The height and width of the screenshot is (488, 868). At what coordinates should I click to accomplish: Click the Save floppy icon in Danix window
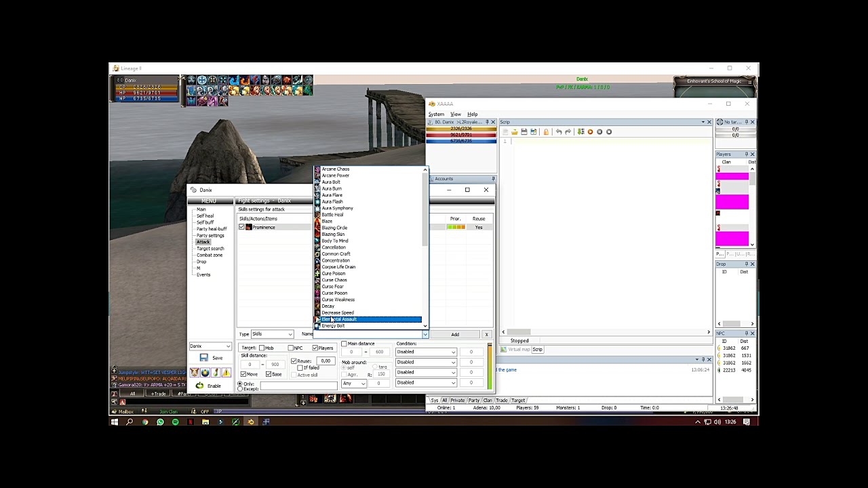click(204, 358)
